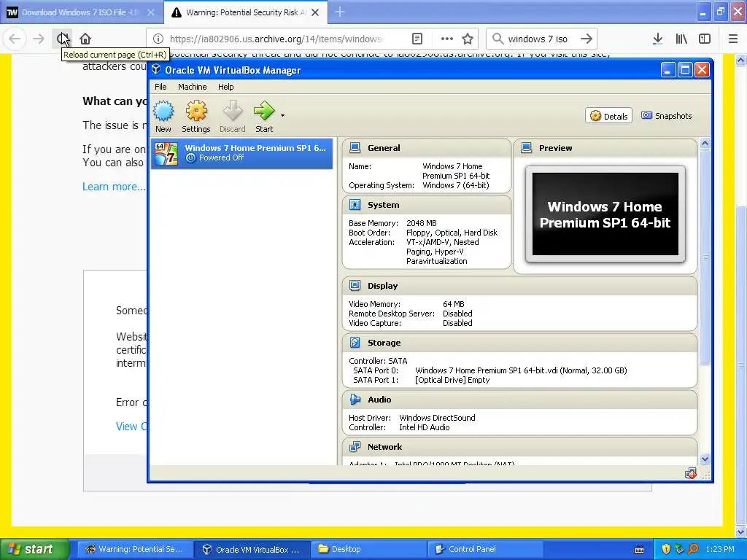Click Firefox Back arrow
The height and width of the screenshot is (560, 747).
tap(15, 39)
